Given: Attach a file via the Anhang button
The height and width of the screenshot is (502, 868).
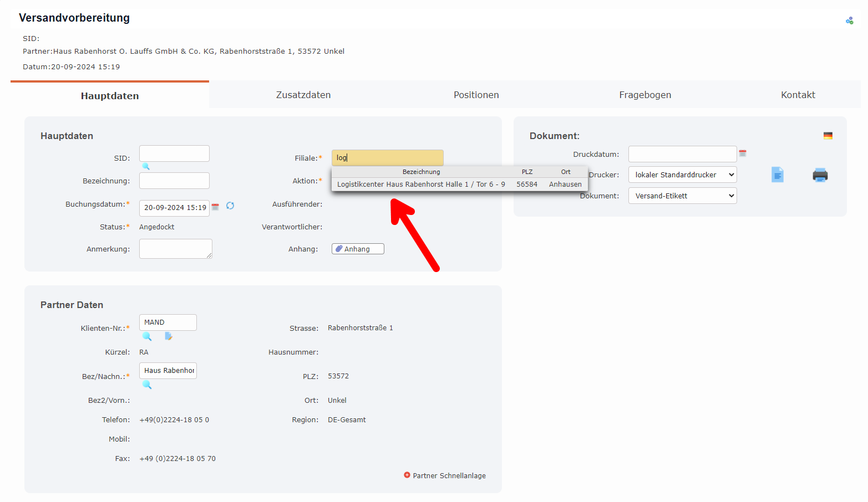Looking at the screenshot, I should click(357, 248).
